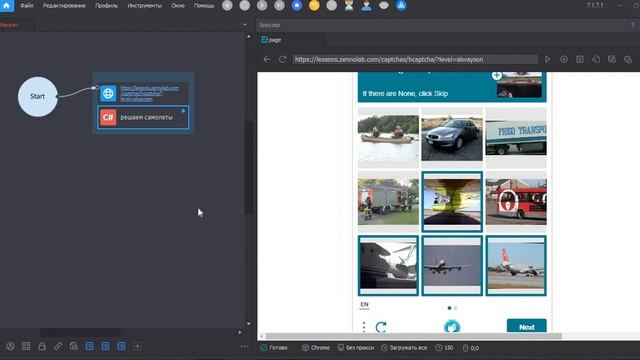Image resolution: width=640 pixels, height=360 pixels.
Task: Click the circled plus icon beside URL
Action: 564,60
